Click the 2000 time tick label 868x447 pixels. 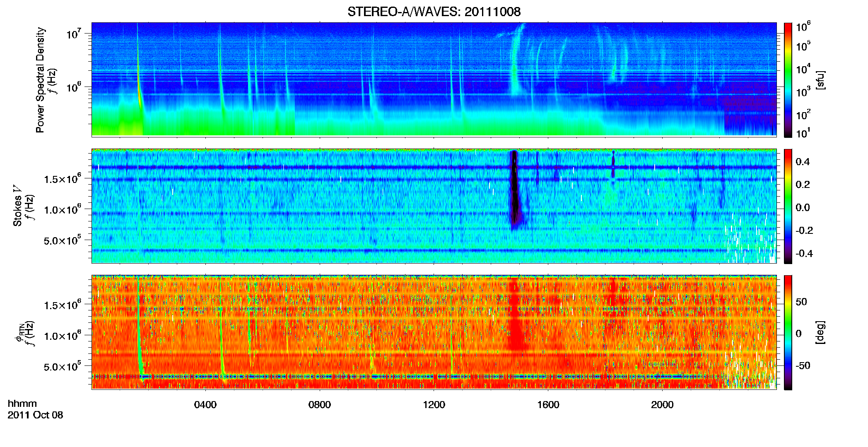[x=662, y=405]
